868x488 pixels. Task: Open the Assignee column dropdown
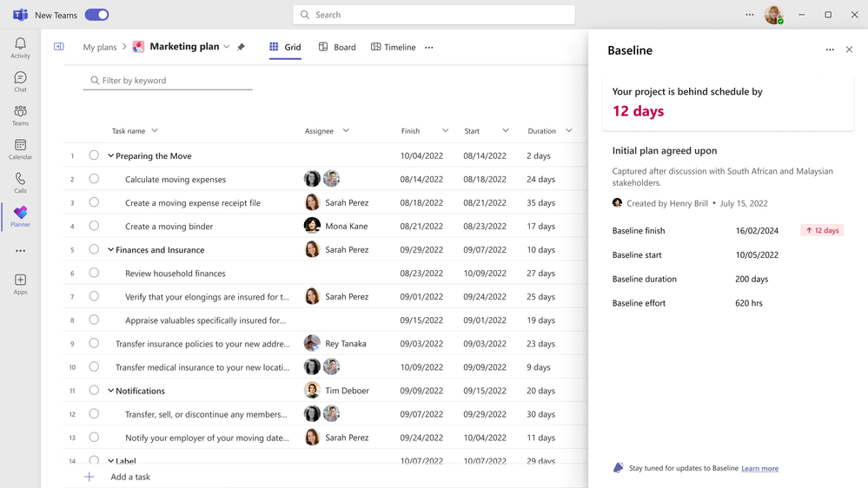pyautogui.click(x=346, y=130)
